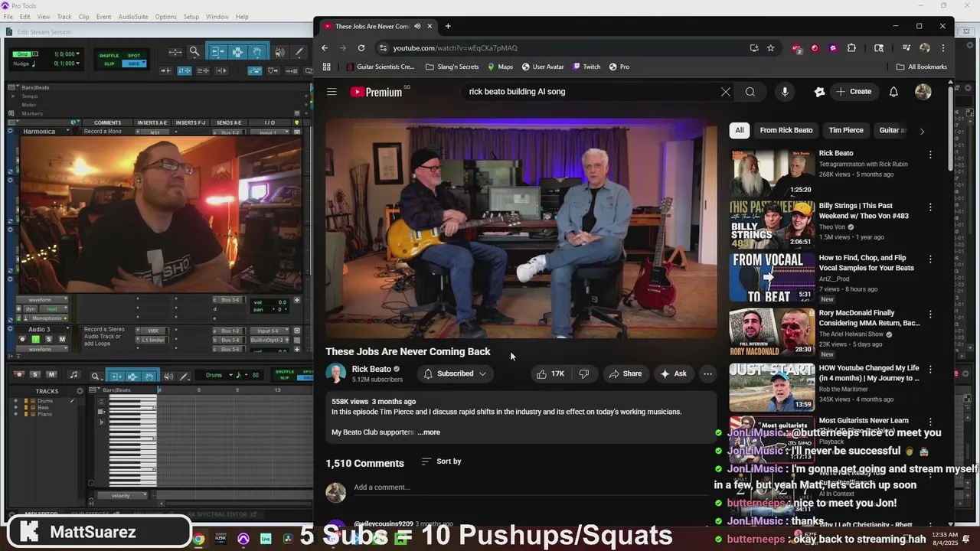The height and width of the screenshot is (551, 980).
Task: Open Harmonica track name dropdown
Action: (x=67, y=132)
